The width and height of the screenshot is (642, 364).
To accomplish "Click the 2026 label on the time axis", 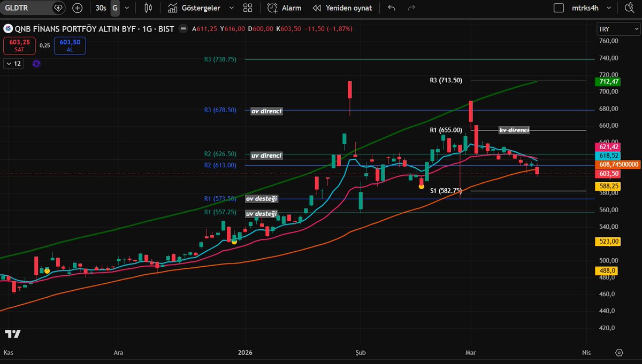I will (244, 353).
